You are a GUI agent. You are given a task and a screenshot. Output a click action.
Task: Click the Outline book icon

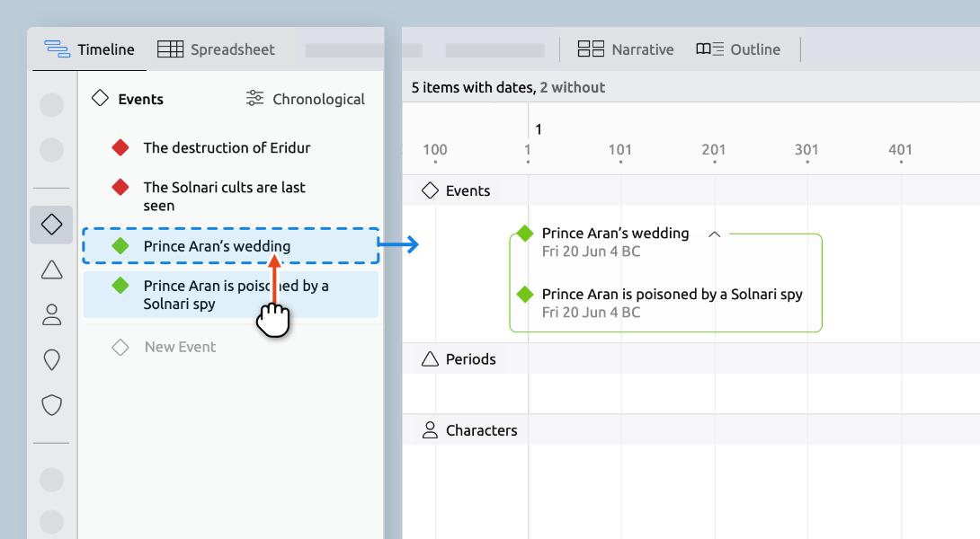pos(709,49)
